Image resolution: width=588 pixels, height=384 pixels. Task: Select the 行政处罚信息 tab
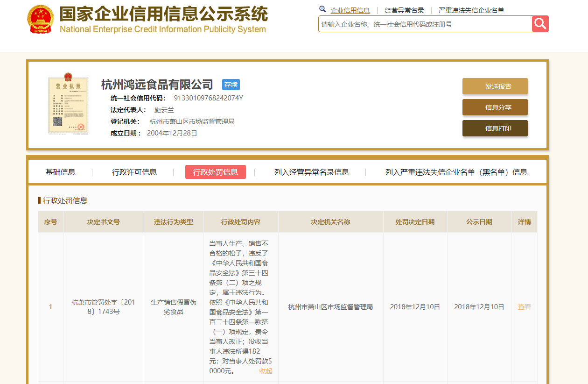pos(216,172)
